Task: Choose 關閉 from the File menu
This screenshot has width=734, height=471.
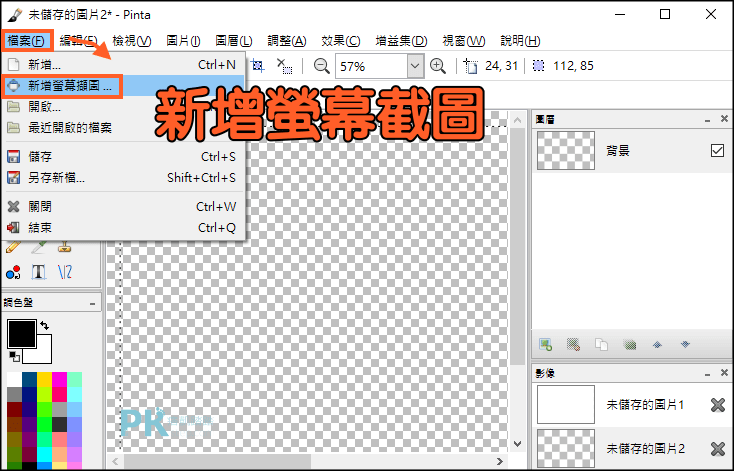Action: 124,206
